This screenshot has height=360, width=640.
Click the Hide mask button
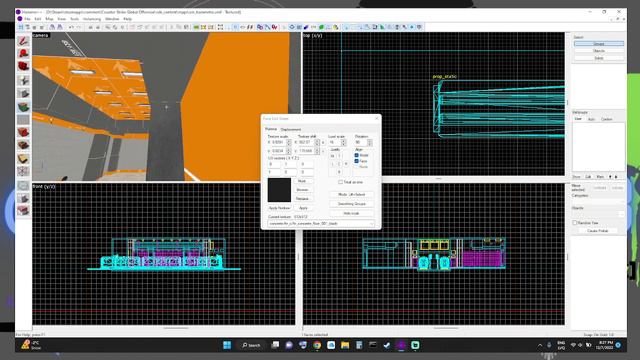point(351,213)
